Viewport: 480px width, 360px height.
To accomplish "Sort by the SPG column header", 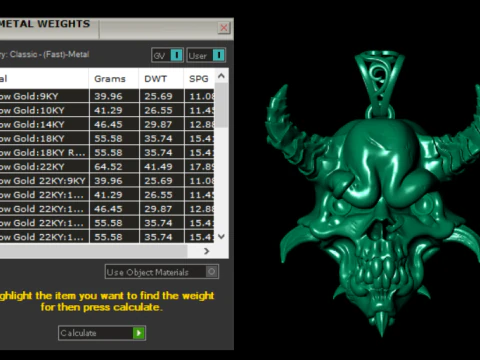I will tap(199, 79).
